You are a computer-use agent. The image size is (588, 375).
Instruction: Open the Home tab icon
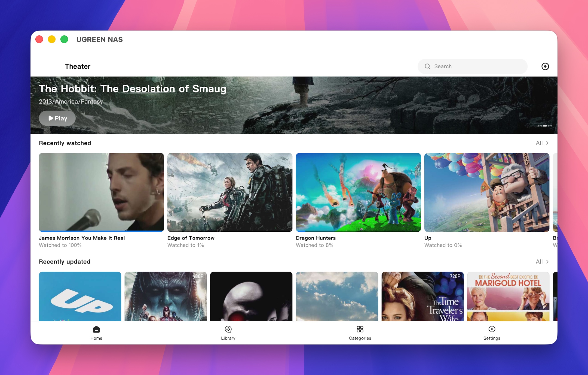(x=96, y=329)
